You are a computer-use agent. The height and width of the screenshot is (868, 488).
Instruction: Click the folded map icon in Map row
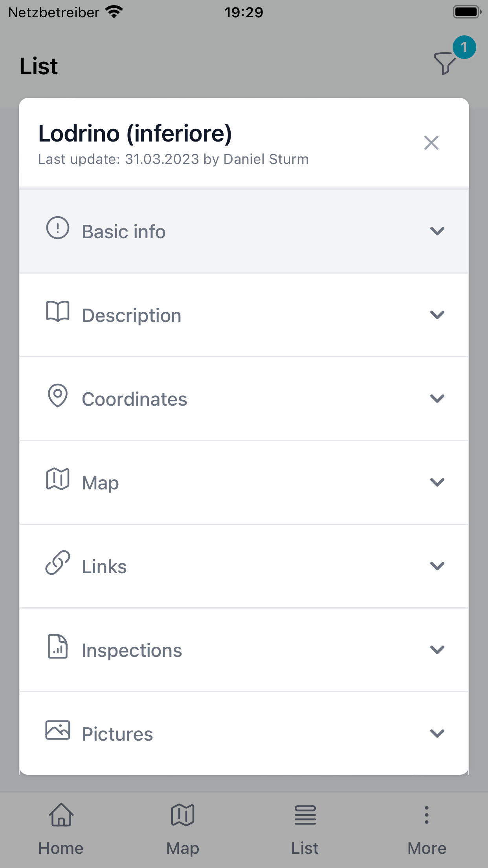click(58, 479)
